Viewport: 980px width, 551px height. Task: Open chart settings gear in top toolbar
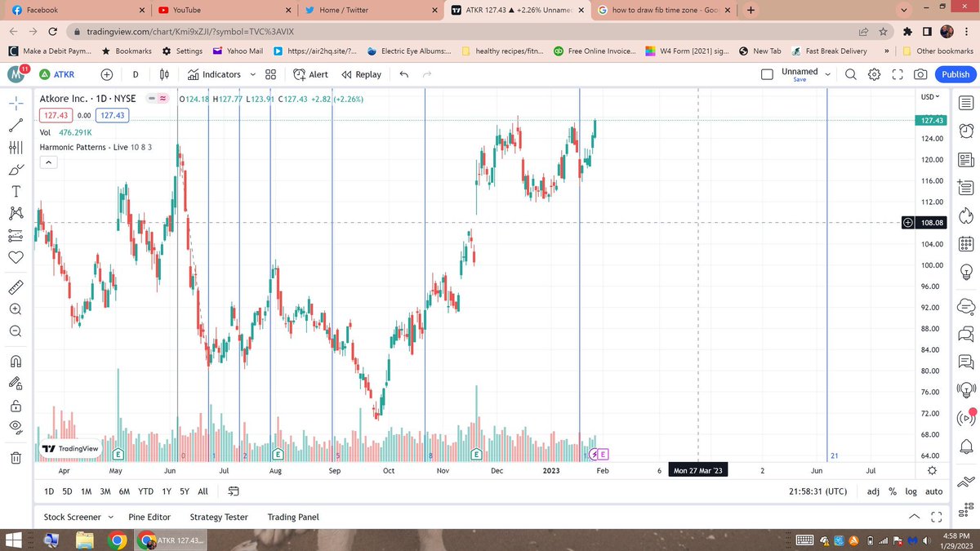(x=874, y=74)
